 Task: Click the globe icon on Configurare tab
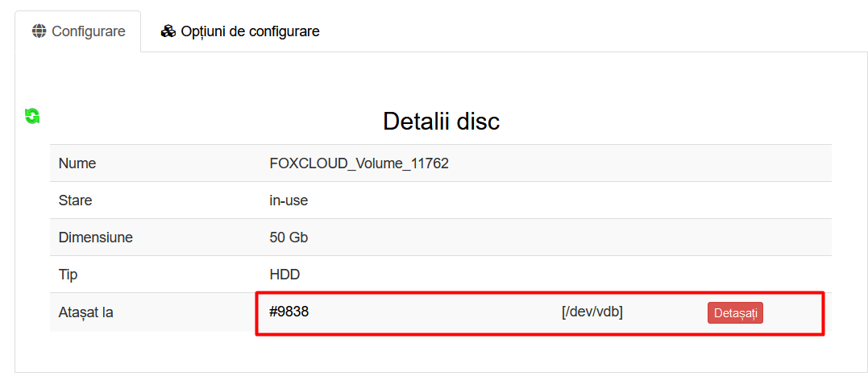click(x=39, y=31)
